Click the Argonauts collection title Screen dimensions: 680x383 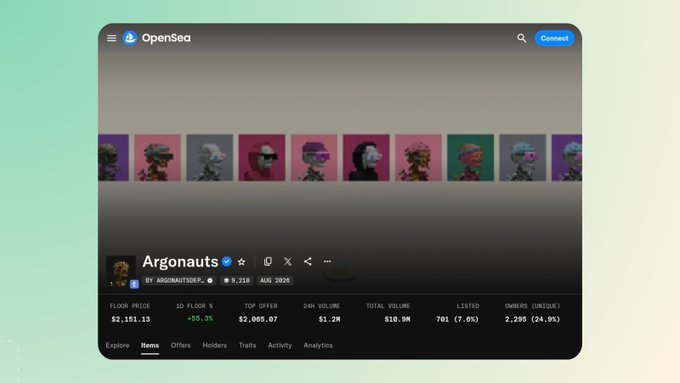coord(180,262)
